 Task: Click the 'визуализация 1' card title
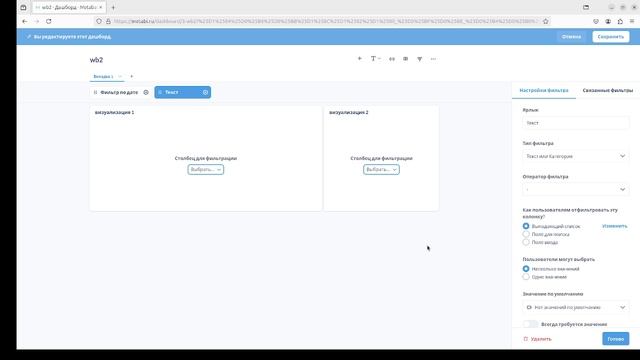[x=114, y=112]
